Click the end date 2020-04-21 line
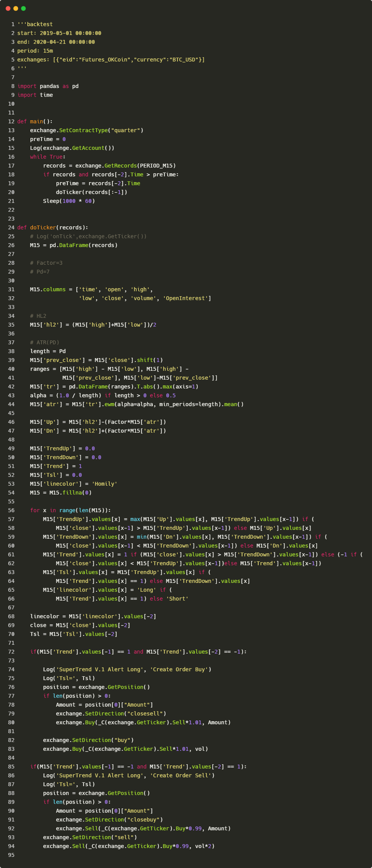Image resolution: width=372 pixels, height=868 pixels. click(56, 42)
